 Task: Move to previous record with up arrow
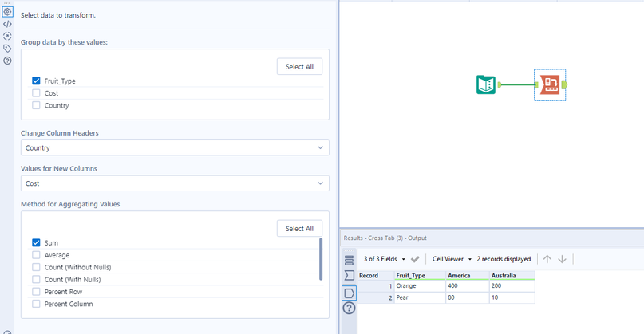coord(547,259)
